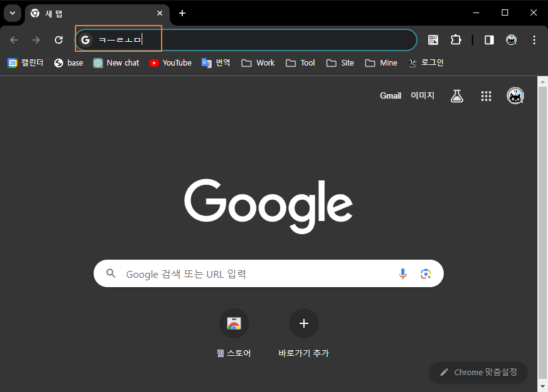Click the Google G icon in address bar

86,40
